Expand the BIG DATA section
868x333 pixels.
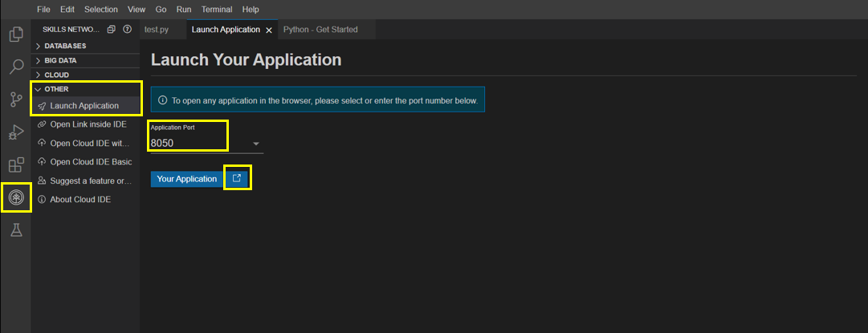point(60,60)
